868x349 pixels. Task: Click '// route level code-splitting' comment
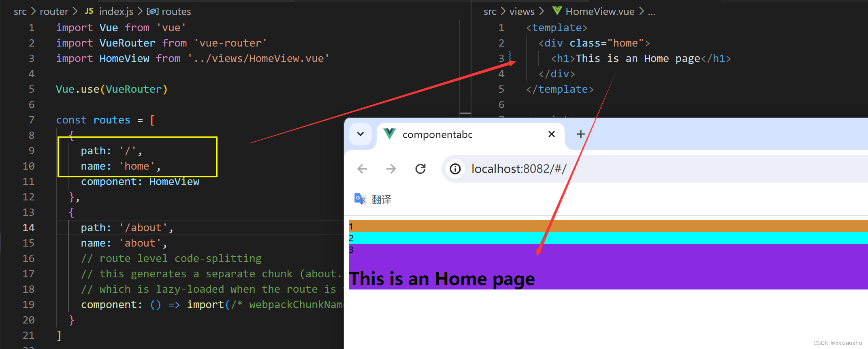tap(171, 258)
